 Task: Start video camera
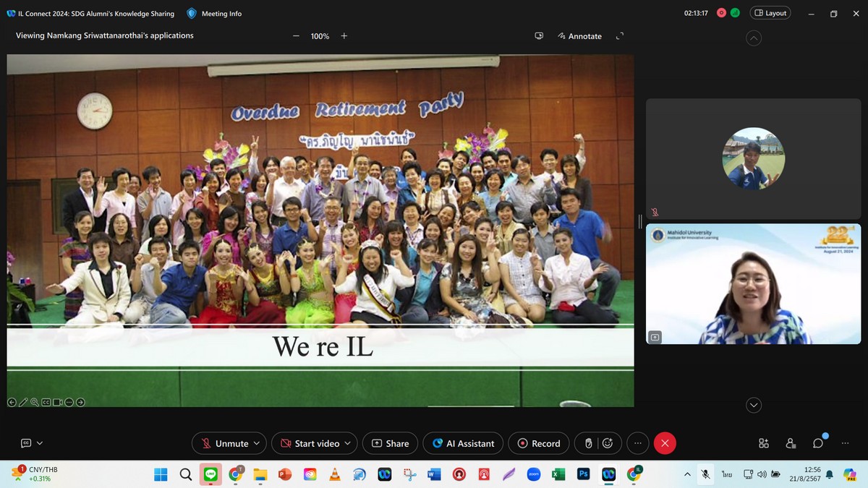[x=309, y=443]
